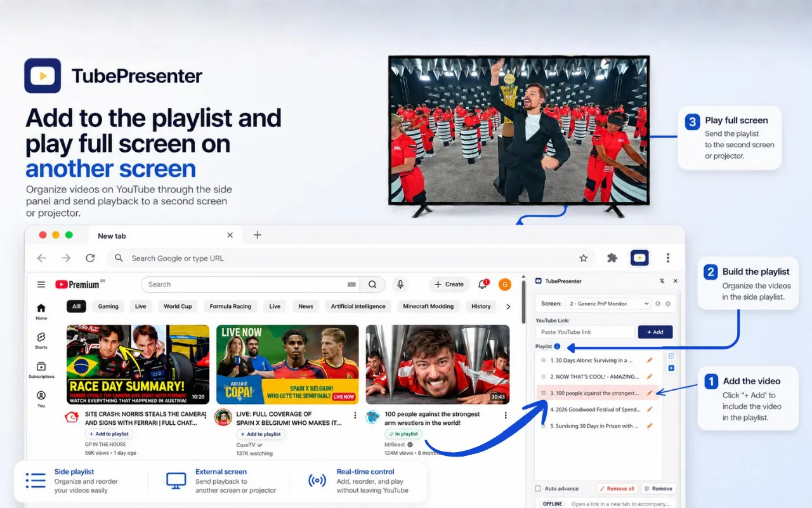The width and height of the screenshot is (812, 508).
Task: Open the LIVE NOW Copa video thumbnail
Action: pyautogui.click(x=287, y=364)
